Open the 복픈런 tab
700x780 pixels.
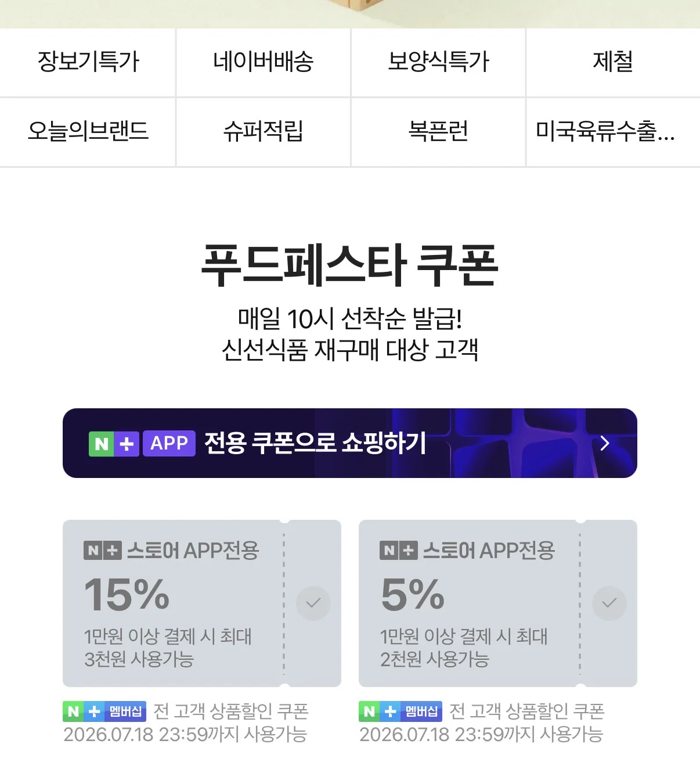pos(438,132)
